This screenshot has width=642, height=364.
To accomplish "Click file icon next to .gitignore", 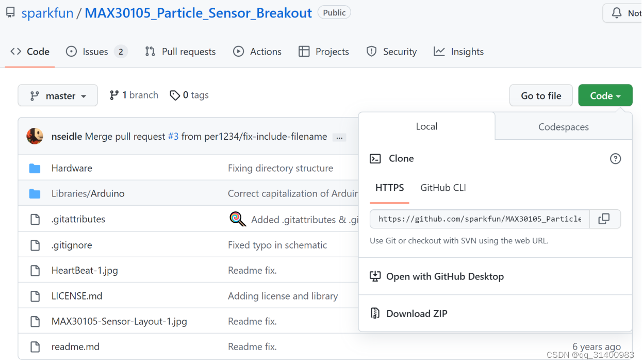I will point(35,245).
